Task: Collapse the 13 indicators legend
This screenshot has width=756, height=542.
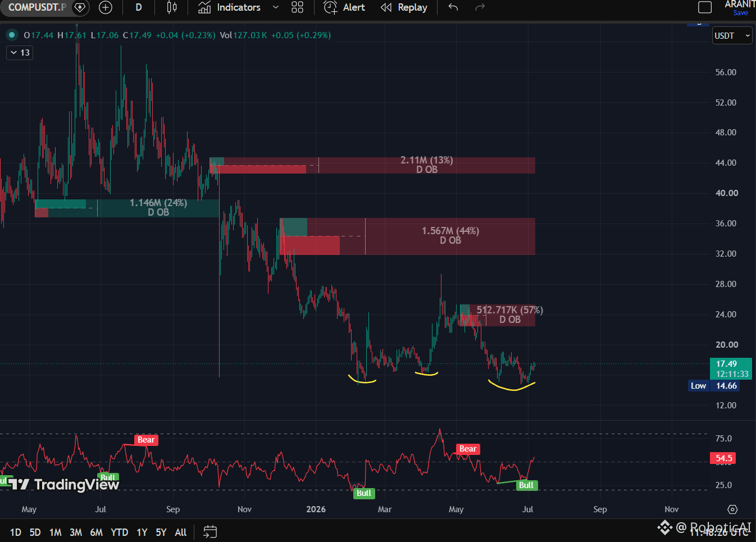Action: coord(20,53)
